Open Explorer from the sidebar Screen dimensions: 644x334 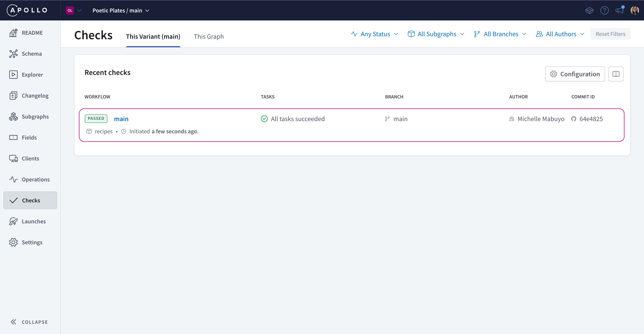[x=32, y=75]
